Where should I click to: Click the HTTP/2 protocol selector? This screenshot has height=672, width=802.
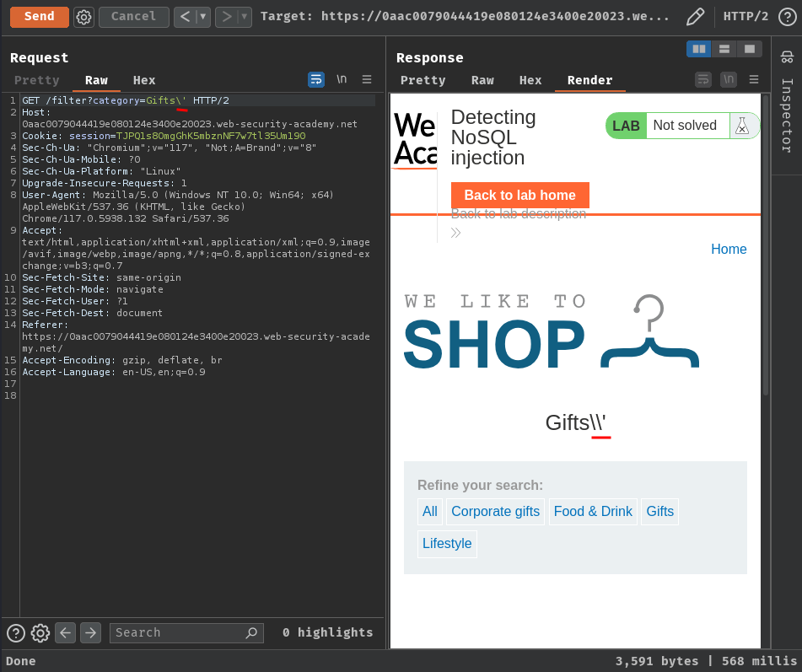click(x=745, y=16)
